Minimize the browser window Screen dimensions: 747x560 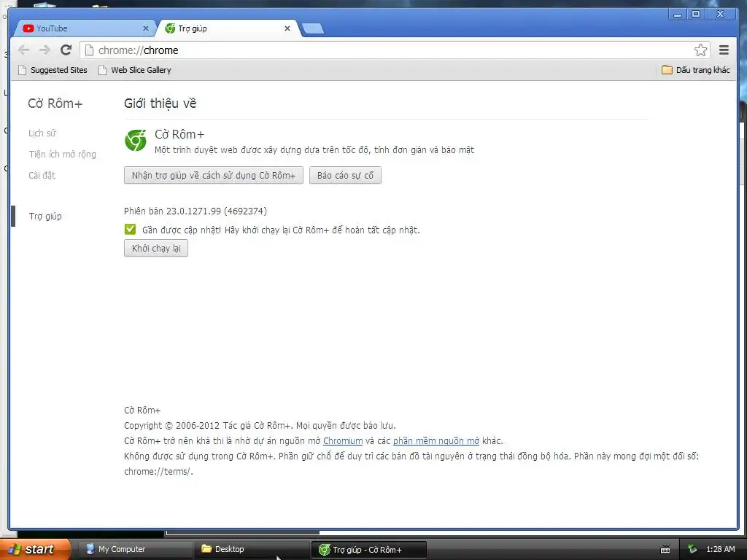[678, 15]
